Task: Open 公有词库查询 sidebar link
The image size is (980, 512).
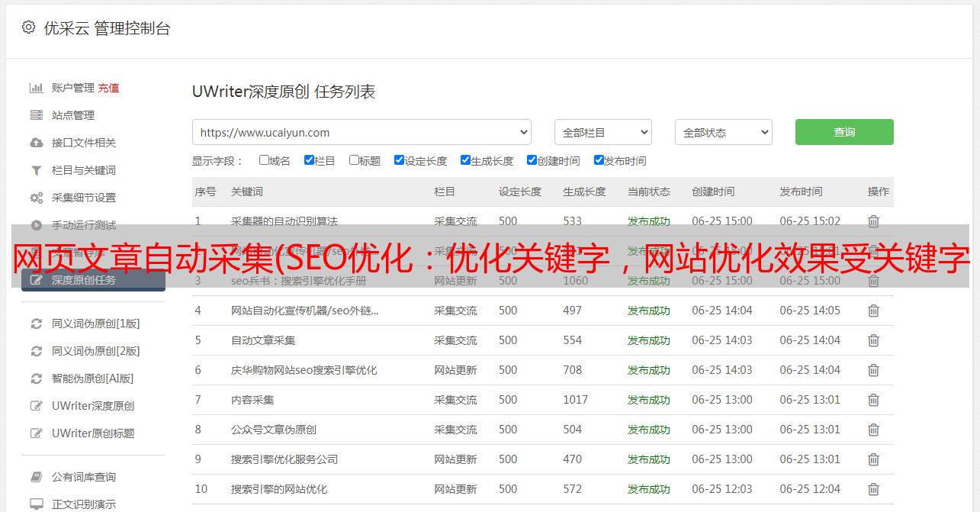Action: [84, 477]
